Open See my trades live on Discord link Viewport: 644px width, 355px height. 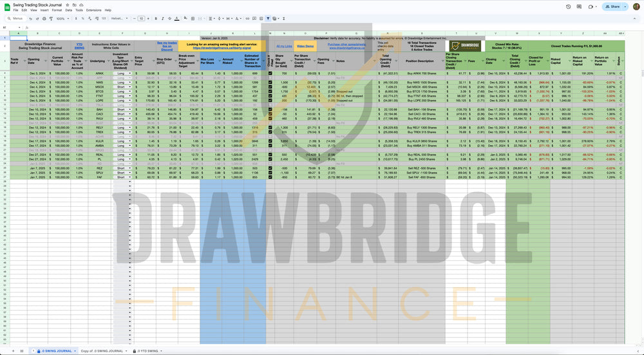[167, 46]
